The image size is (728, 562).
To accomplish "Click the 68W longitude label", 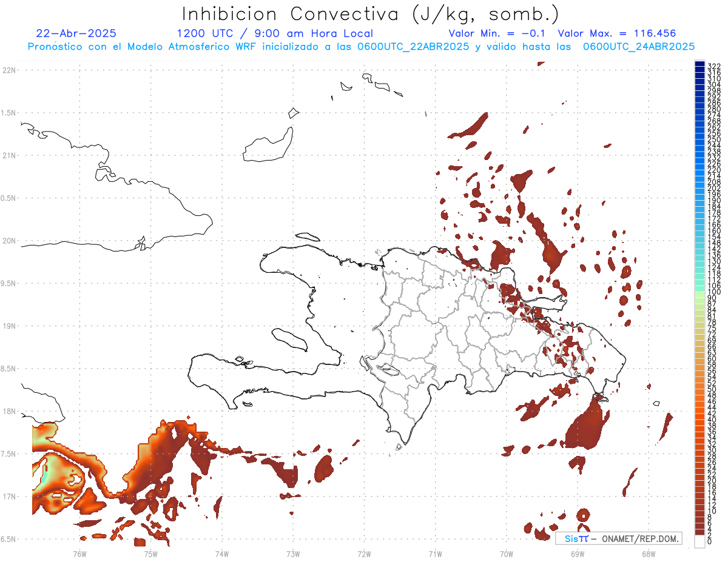I will pyautogui.click(x=649, y=554).
